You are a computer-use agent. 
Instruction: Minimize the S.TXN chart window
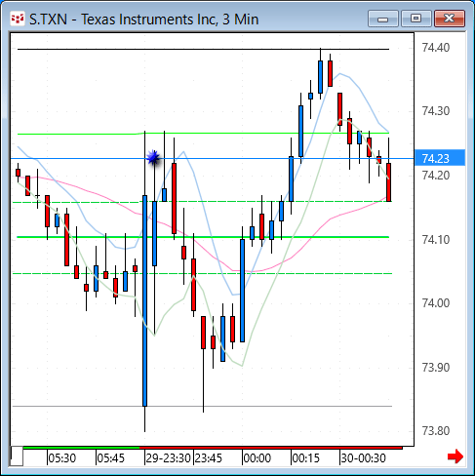tap(383, 19)
